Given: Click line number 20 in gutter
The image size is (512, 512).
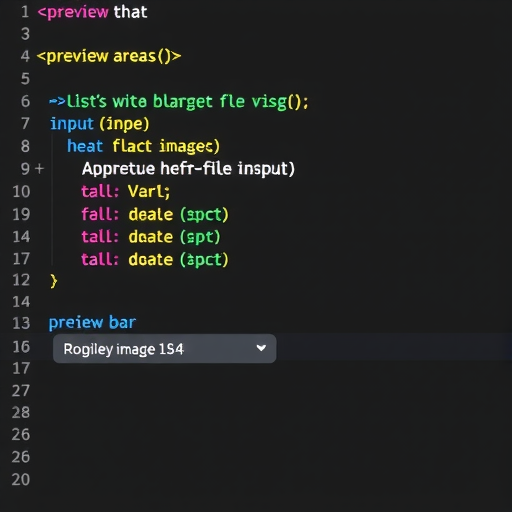Looking at the screenshot, I should click(x=21, y=479).
